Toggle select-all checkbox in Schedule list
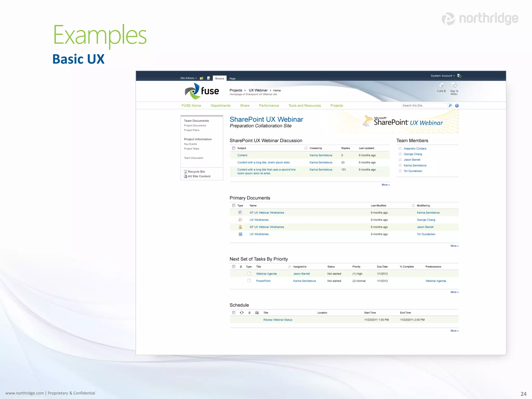The height and width of the screenshot is (399, 532). click(x=234, y=312)
